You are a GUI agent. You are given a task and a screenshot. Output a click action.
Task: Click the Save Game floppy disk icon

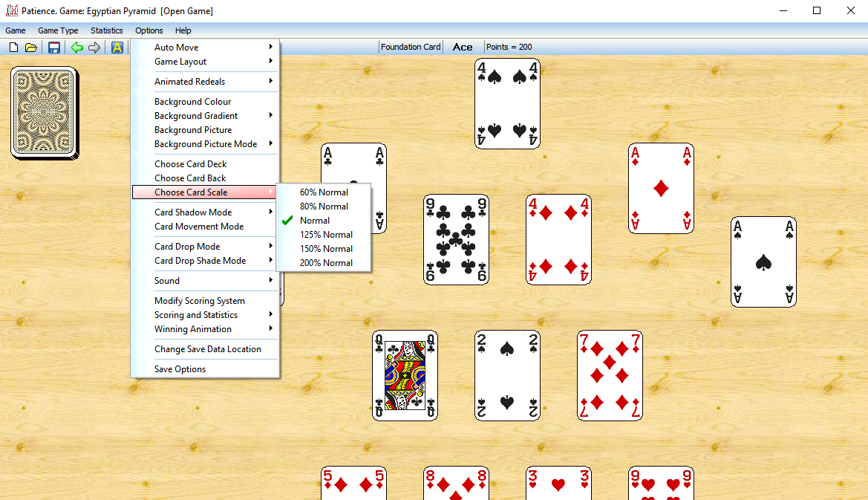point(53,48)
